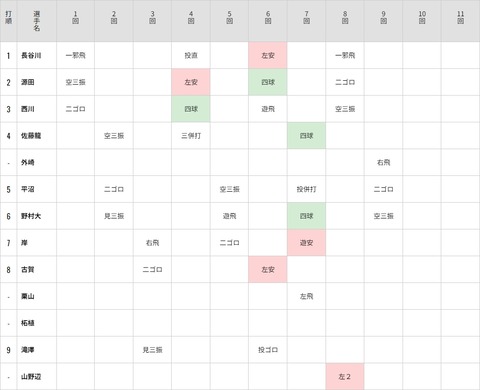Click player name 柘植

tap(28, 323)
